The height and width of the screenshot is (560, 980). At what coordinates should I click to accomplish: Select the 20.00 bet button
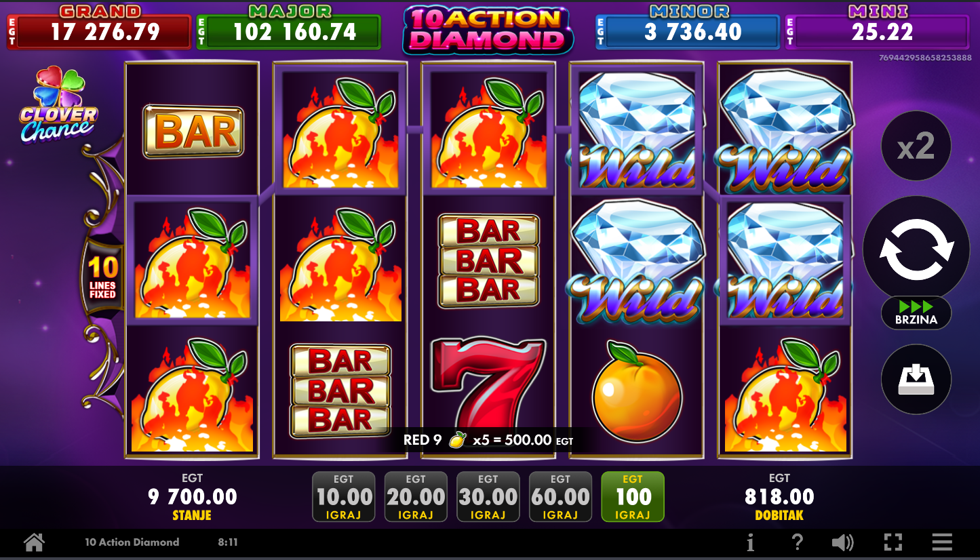point(416,497)
